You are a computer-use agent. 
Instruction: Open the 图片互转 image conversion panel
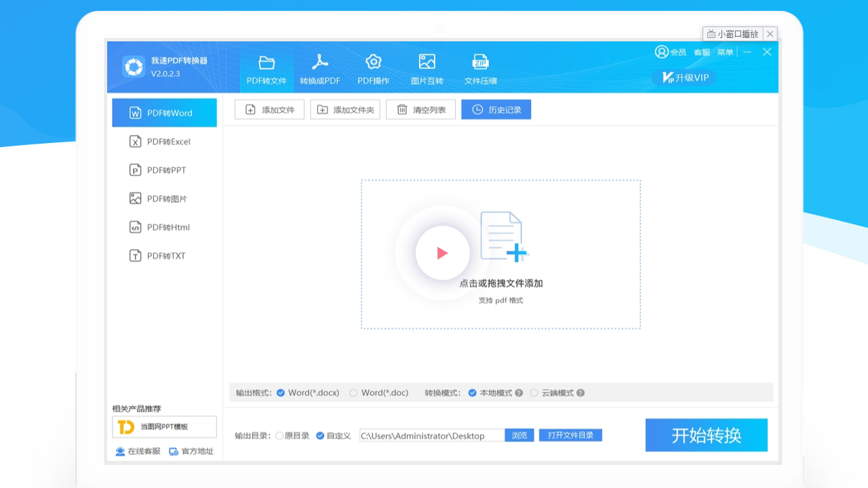(x=427, y=68)
